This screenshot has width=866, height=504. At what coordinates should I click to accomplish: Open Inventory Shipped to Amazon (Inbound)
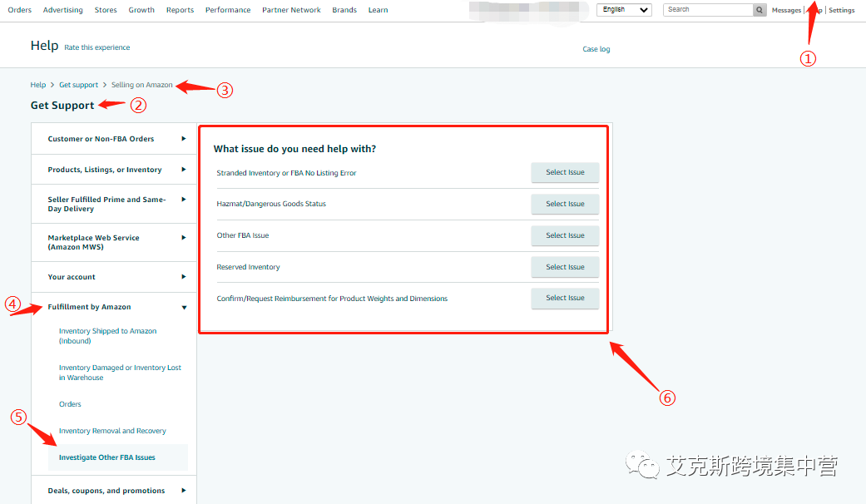(x=107, y=336)
